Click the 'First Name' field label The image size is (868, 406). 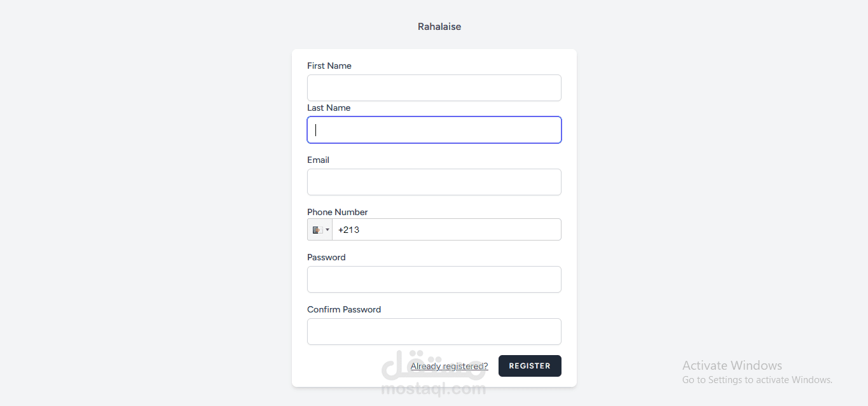click(x=329, y=66)
